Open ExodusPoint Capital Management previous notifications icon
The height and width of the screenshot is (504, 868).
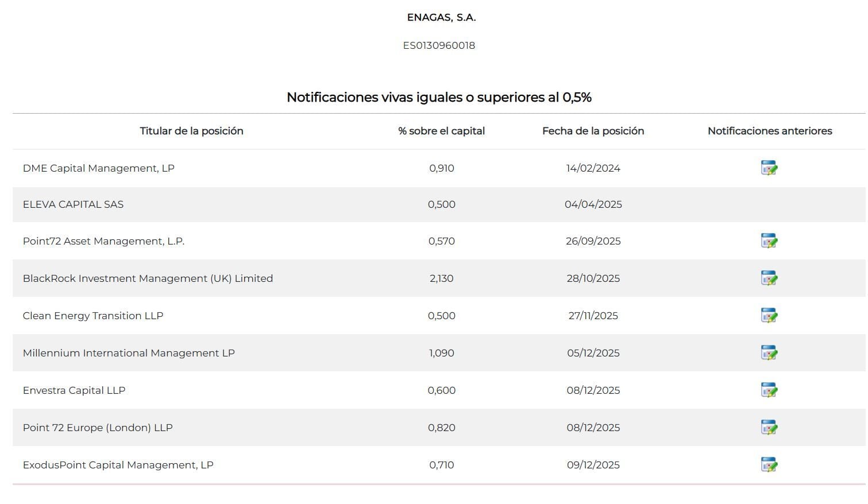pyautogui.click(x=769, y=465)
